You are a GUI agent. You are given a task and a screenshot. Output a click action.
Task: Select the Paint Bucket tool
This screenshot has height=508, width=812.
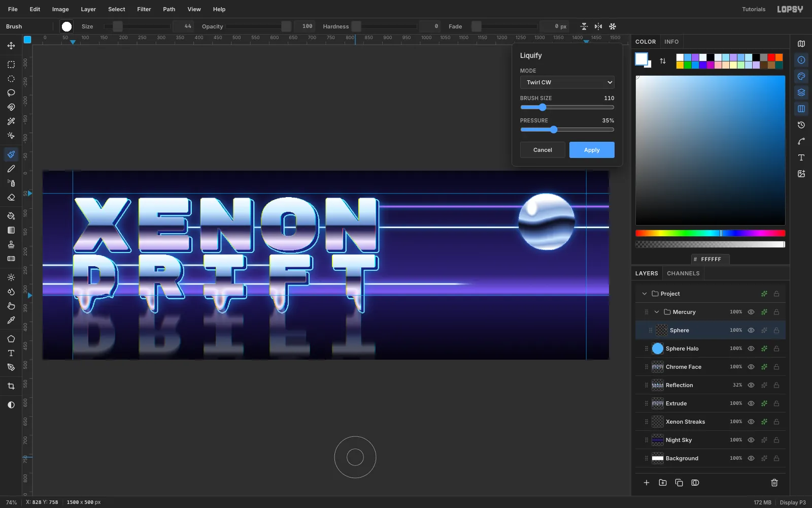[x=11, y=216]
